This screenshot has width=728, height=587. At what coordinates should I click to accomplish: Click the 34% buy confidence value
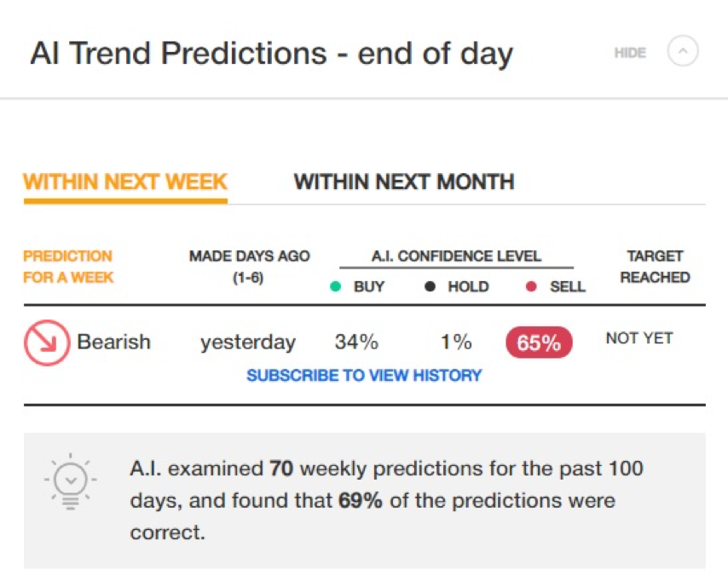click(x=356, y=342)
